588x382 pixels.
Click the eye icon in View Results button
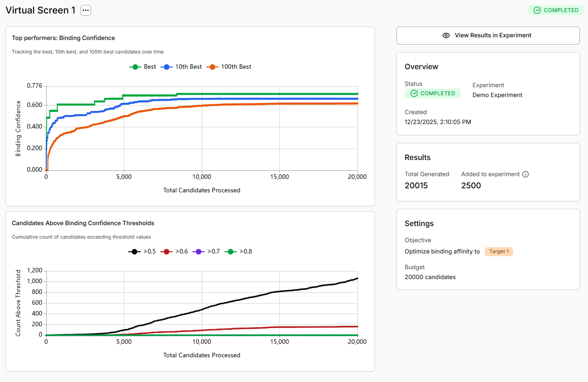click(x=446, y=36)
